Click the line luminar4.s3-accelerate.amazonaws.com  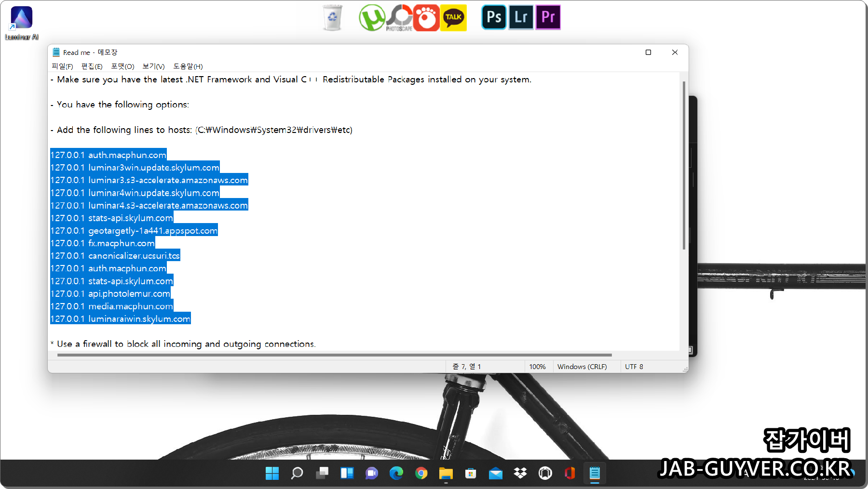pos(149,205)
